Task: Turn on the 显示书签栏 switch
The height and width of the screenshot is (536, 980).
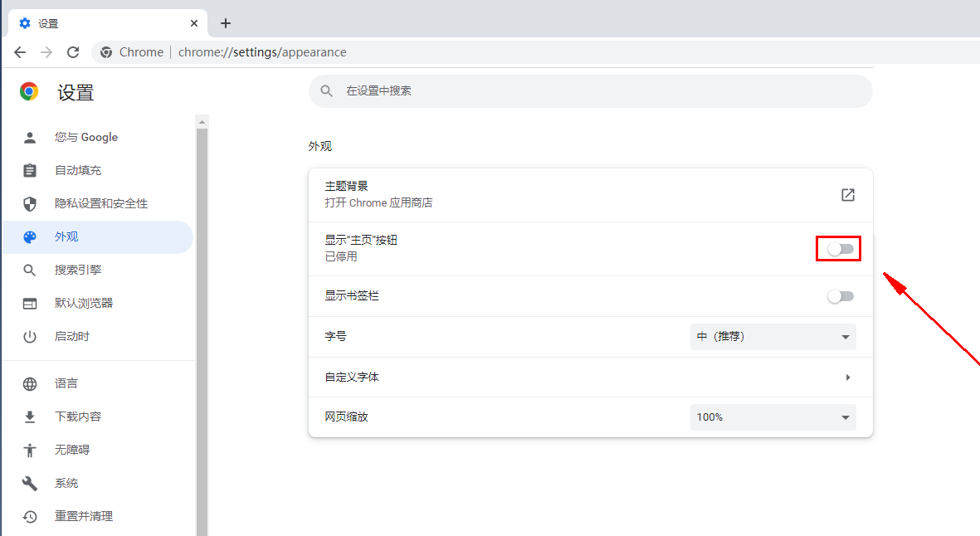Action: (840, 296)
